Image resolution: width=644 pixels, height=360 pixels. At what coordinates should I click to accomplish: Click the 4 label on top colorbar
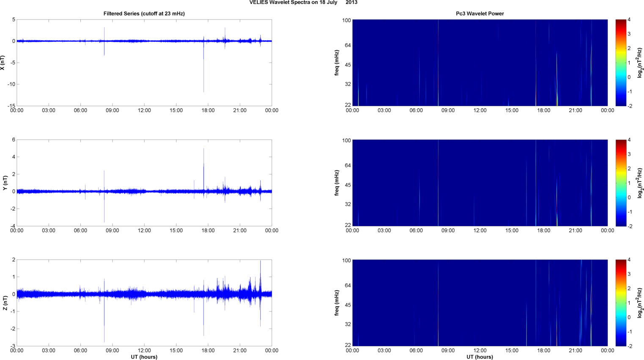[x=629, y=19]
